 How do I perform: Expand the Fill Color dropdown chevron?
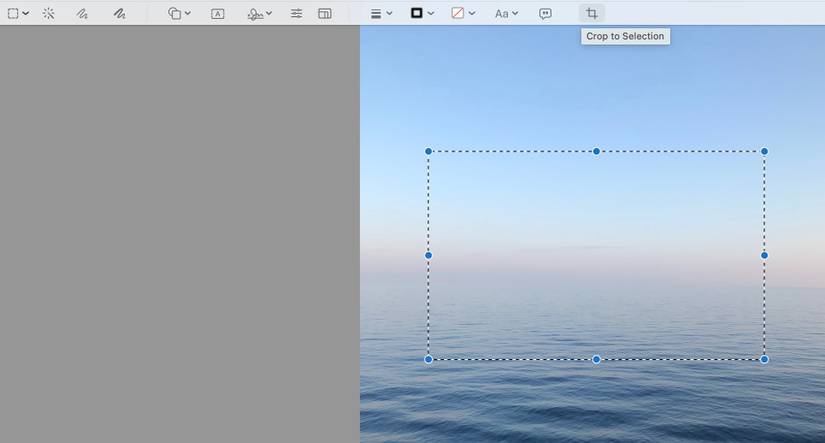(x=471, y=14)
